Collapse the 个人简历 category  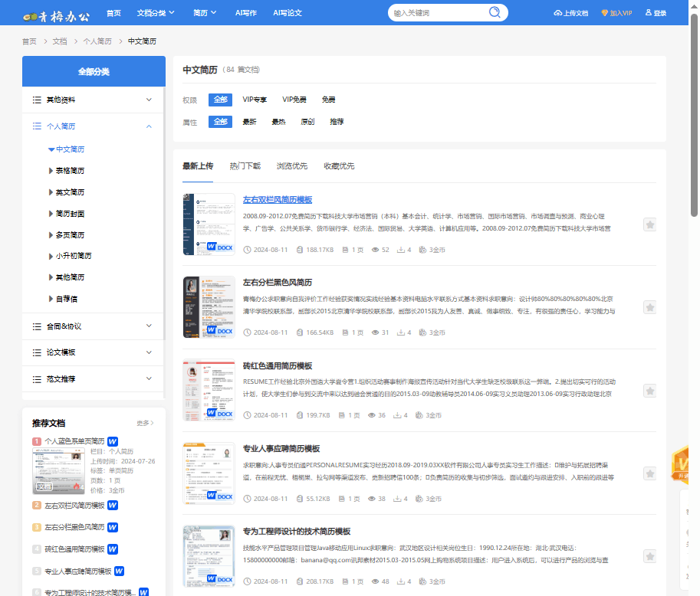149,126
